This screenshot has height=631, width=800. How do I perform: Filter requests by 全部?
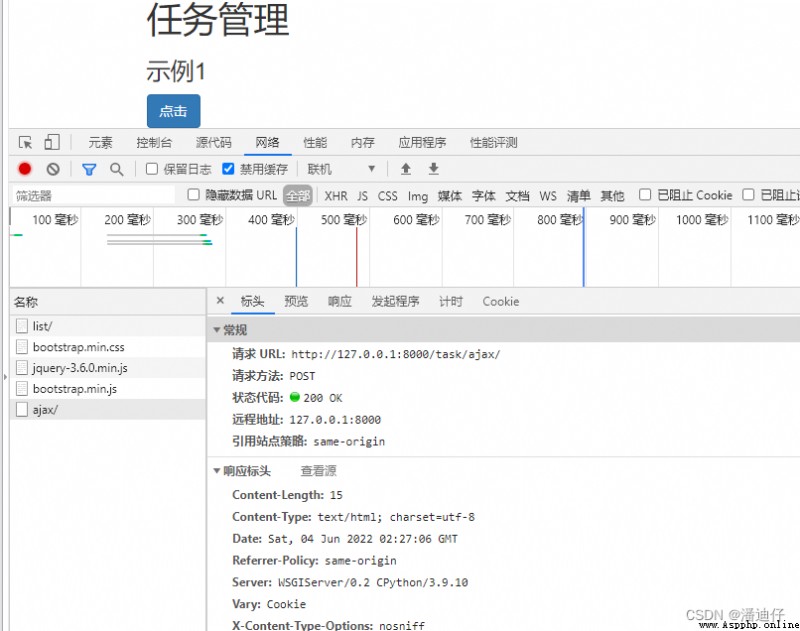(298, 195)
